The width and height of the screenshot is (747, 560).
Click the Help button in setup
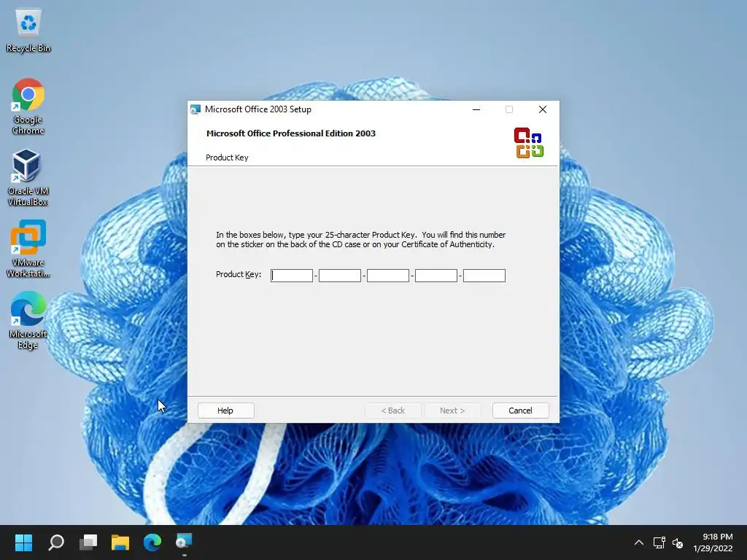click(226, 411)
